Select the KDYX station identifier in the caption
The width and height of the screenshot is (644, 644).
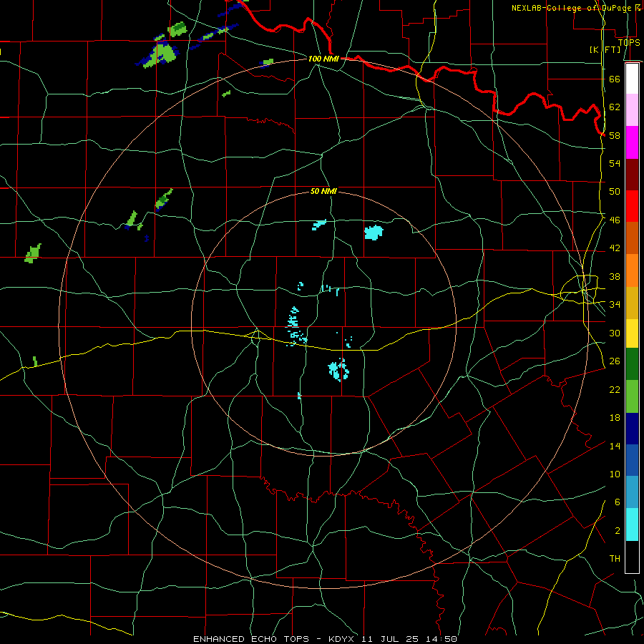point(341,639)
